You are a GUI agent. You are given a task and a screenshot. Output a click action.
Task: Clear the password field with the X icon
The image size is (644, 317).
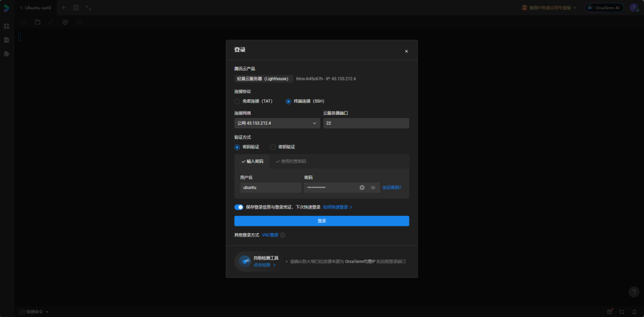(362, 188)
